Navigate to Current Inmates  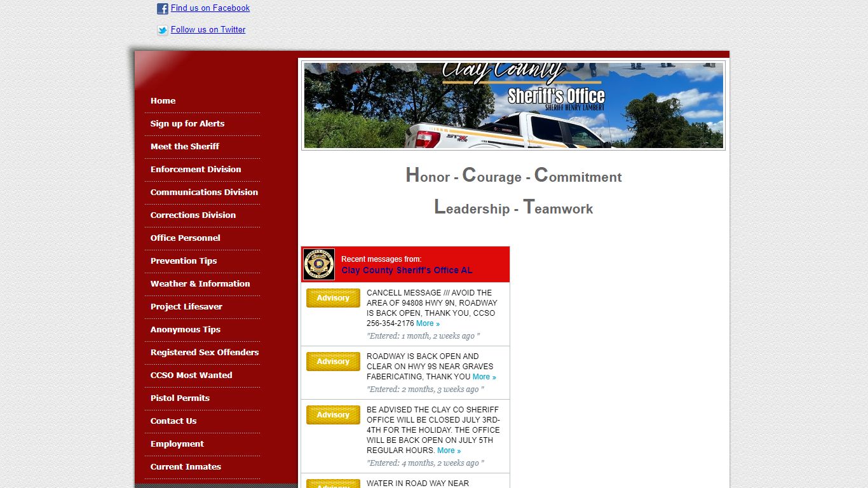(186, 467)
